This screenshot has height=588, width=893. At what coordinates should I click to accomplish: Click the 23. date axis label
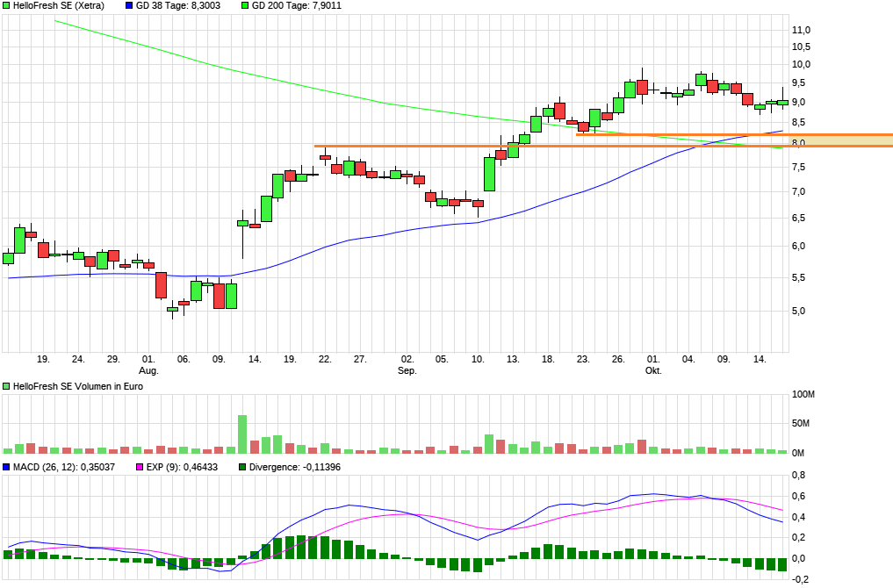(x=583, y=360)
